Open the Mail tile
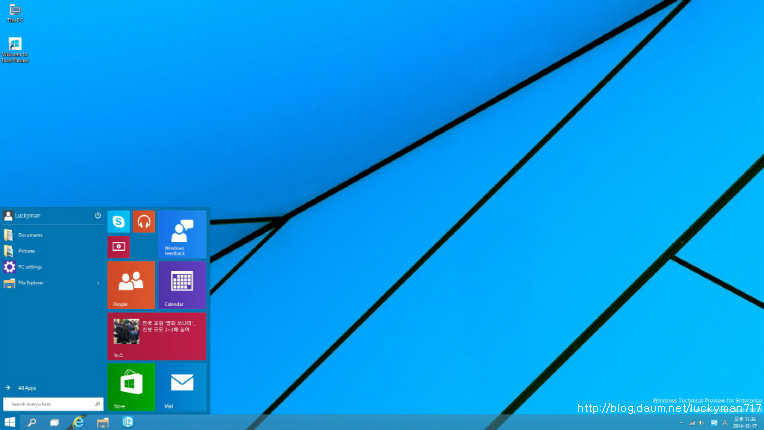 click(x=182, y=387)
